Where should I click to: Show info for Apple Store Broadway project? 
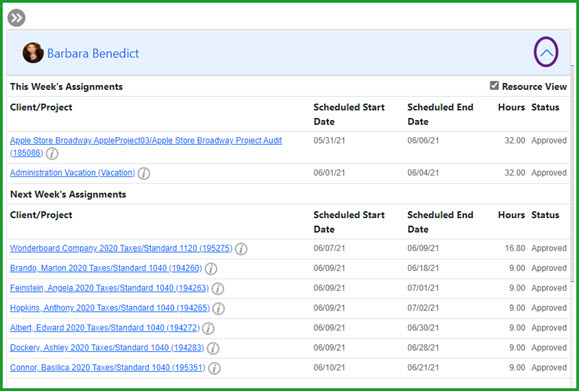click(x=52, y=153)
